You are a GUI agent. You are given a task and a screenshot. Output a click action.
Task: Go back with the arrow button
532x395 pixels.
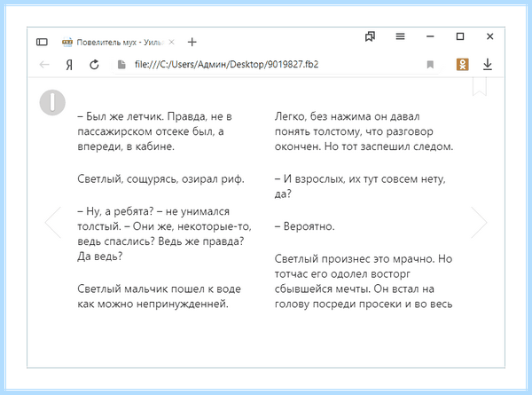tap(44, 65)
